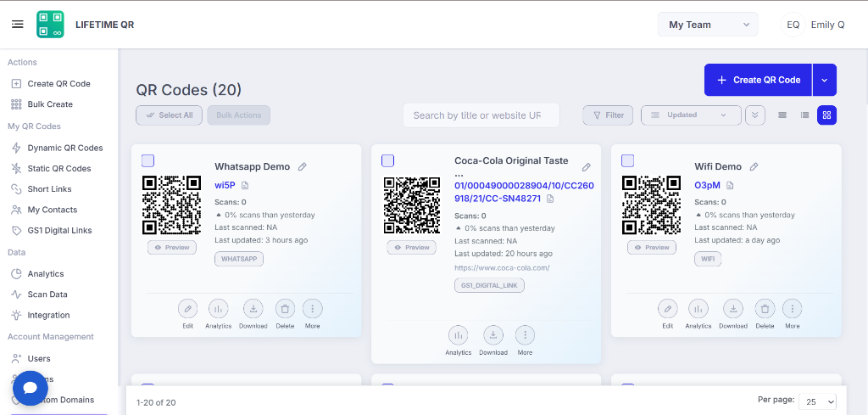
Task: Download the Coca-Cola QR code
Action: pos(493,335)
